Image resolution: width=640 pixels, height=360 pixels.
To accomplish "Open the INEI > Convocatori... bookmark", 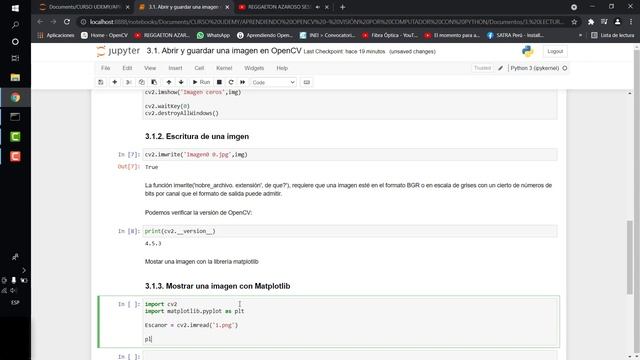I will [x=327, y=36].
